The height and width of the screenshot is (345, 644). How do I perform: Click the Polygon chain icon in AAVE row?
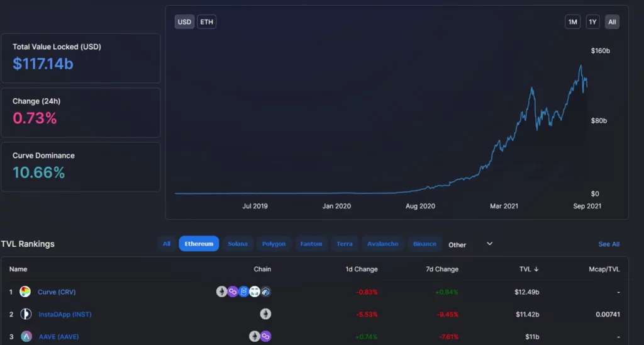click(x=265, y=337)
